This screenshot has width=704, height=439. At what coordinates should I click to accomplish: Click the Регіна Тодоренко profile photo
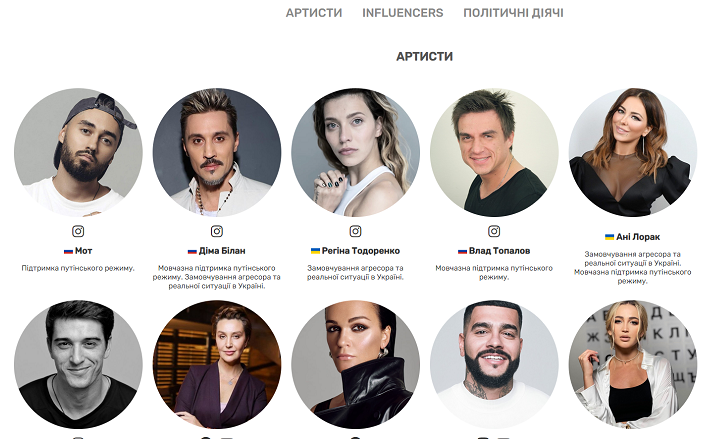(x=356, y=152)
